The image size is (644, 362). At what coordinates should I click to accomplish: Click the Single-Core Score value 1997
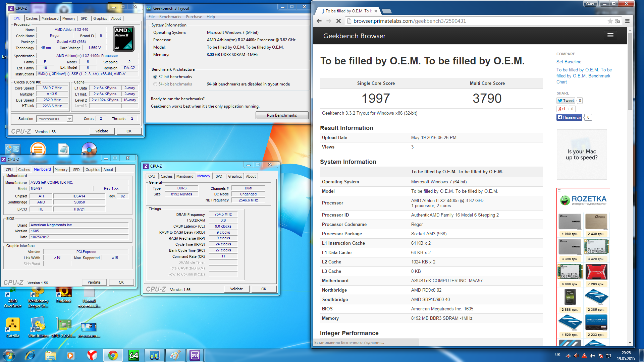click(x=376, y=98)
